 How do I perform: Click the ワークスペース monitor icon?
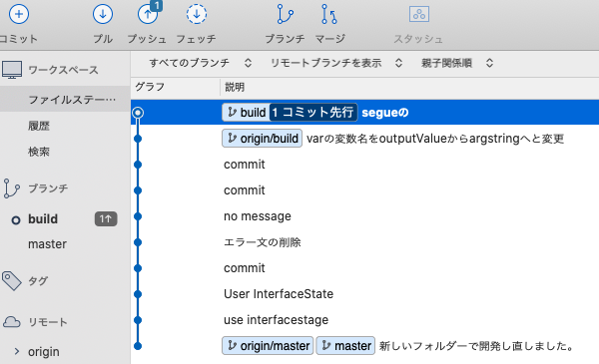click(x=12, y=70)
